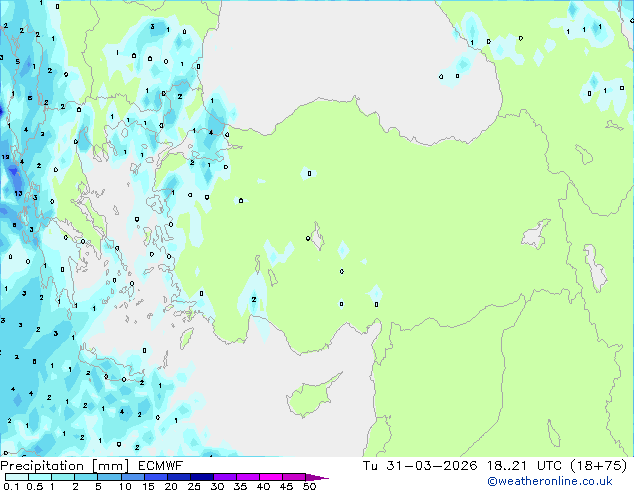Pick the magenta legend swatch between 40 and 45
Viewport: 634px width, 490px height.
click(271, 477)
